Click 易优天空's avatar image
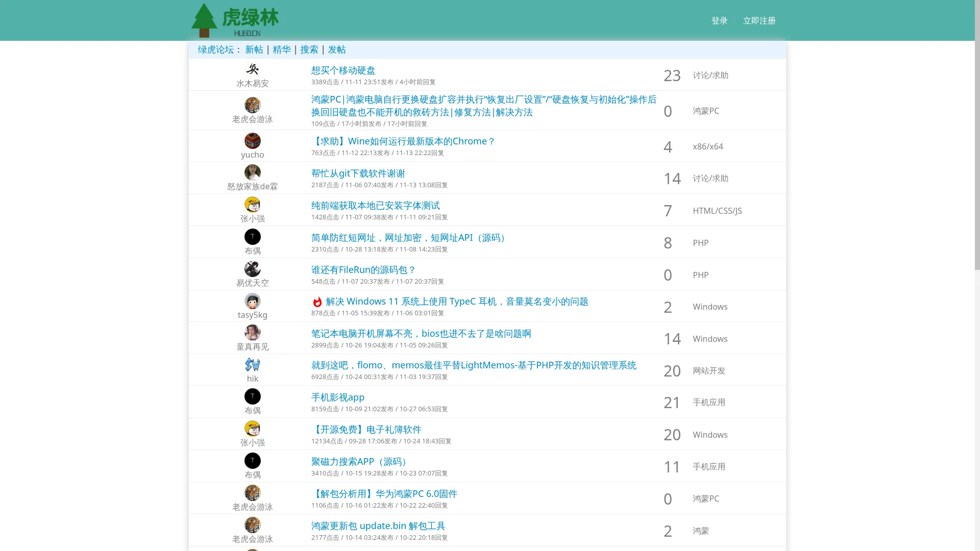Viewport: 980px width, 551px height. (253, 269)
